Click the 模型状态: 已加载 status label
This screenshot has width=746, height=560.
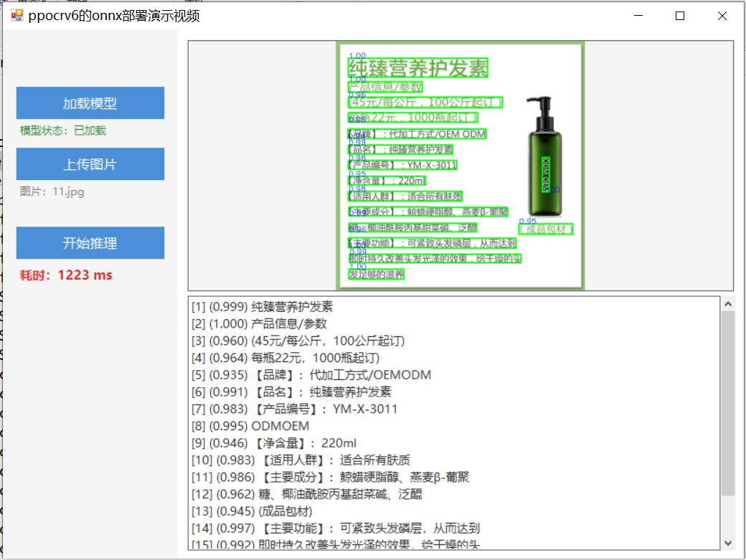click(x=63, y=130)
